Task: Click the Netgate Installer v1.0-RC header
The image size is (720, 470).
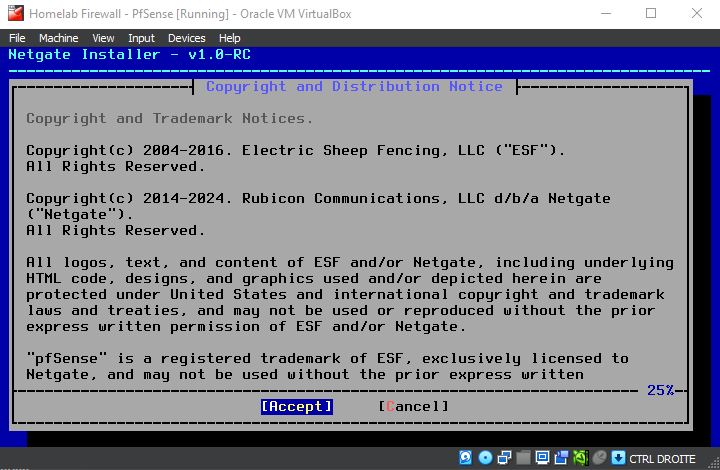Action: click(129, 55)
